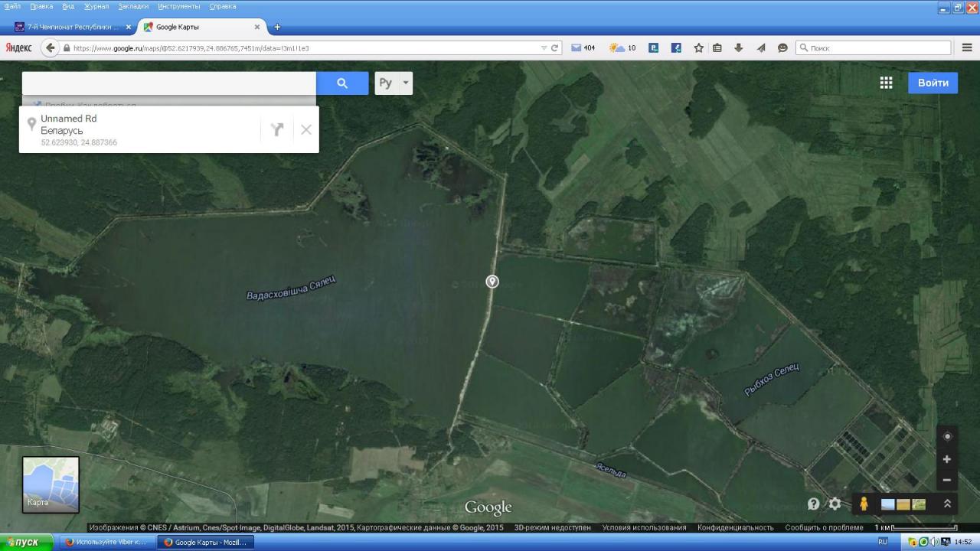Image resolution: width=980 pixels, height=551 pixels.
Task: Click the 1 км map scale bar
Action: (x=916, y=527)
